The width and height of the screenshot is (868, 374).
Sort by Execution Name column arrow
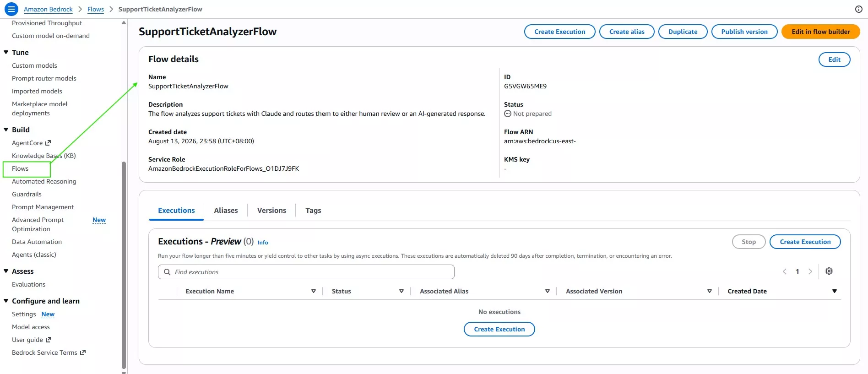(314, 291)
